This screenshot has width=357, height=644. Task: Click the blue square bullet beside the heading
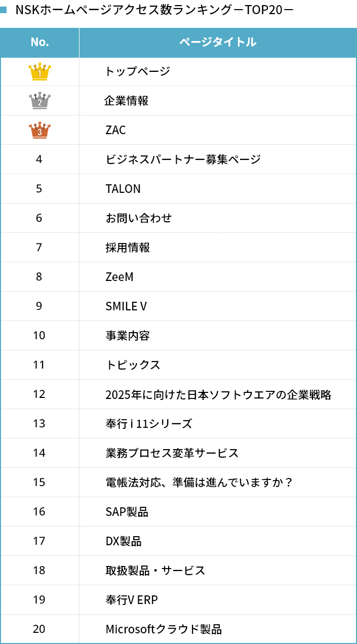(4, 10)
